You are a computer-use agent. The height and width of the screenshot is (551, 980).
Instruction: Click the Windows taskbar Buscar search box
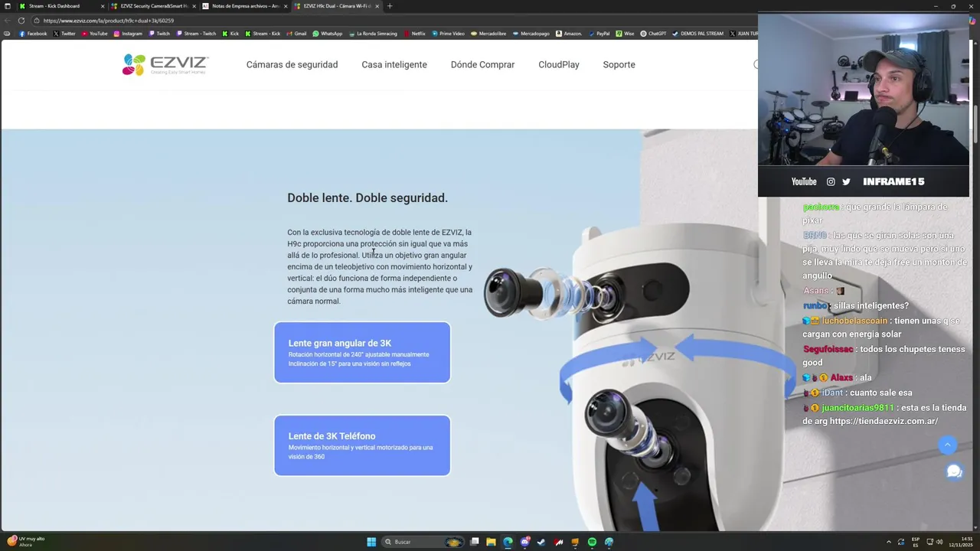pos(422,542)
